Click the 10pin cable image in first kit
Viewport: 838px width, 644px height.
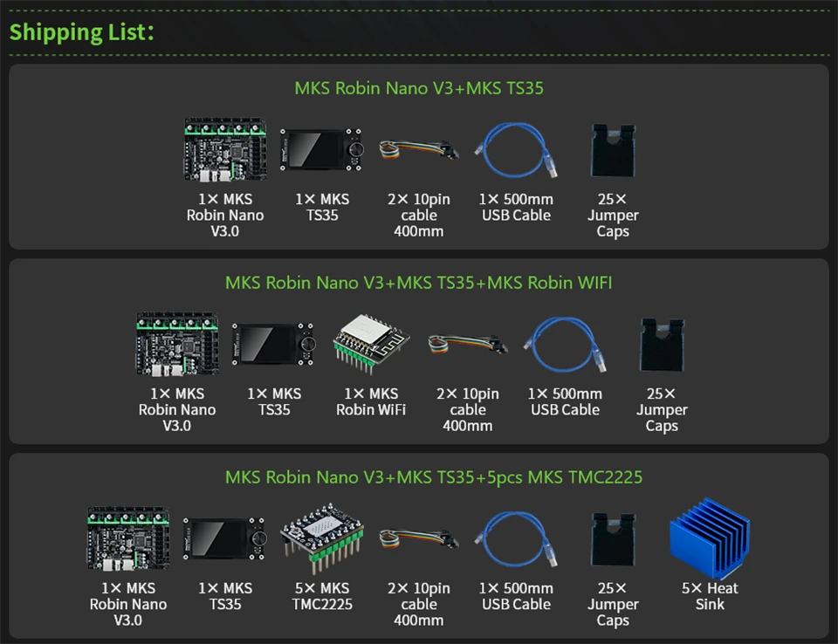click(x=419, y=150)
